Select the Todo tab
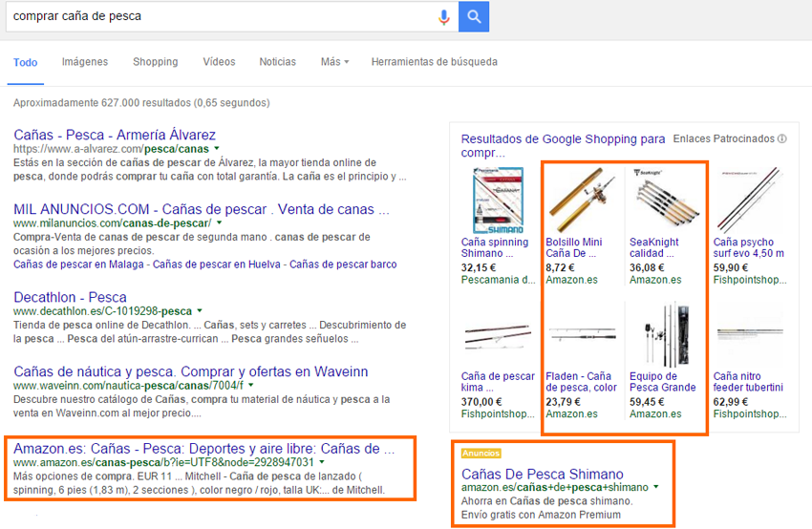This screenshot has height=529, width=812. [x=26, y=63]
